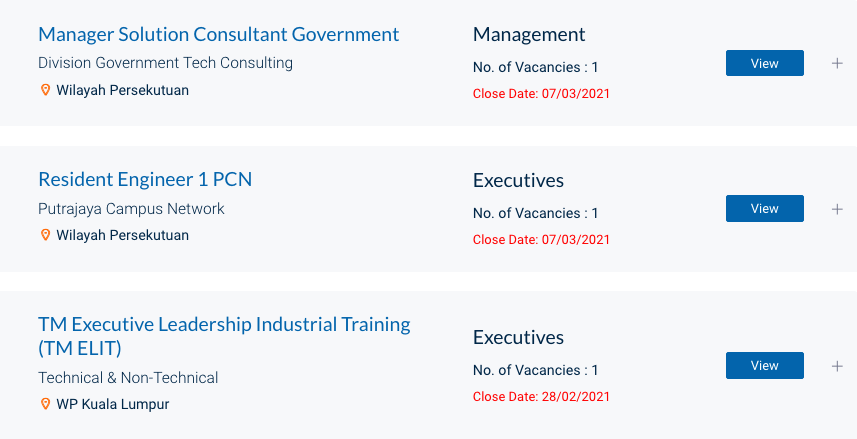
Task: Click the Executives label for Resident Engineer
Action: pos(518,180)
